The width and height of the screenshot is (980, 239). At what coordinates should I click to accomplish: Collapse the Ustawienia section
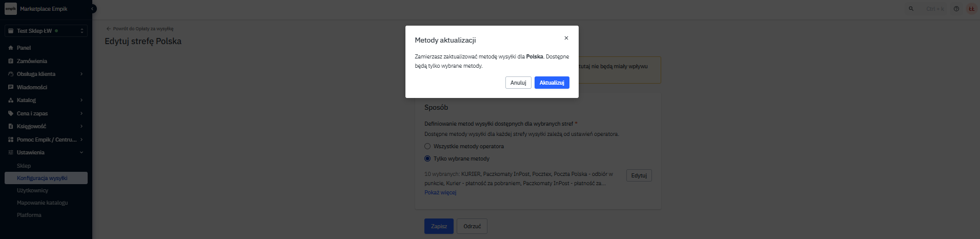81,152
